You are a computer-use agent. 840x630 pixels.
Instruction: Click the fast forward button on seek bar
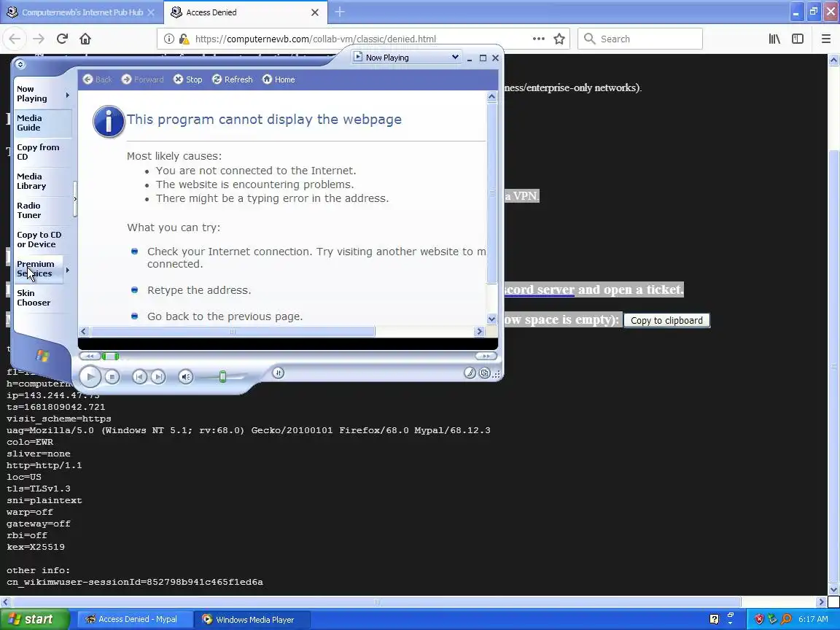[x=486, y=357]
